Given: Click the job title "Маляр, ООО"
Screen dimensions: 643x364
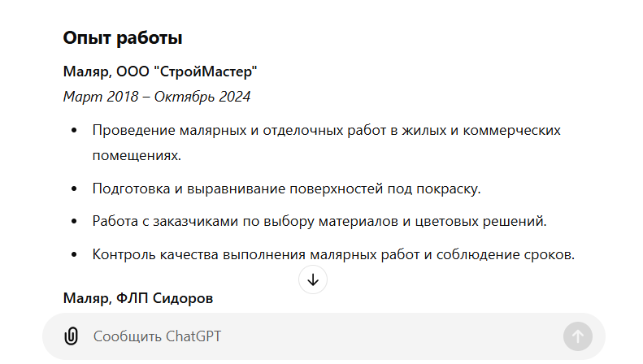Looking at the screenshot, I should point(106,72).
